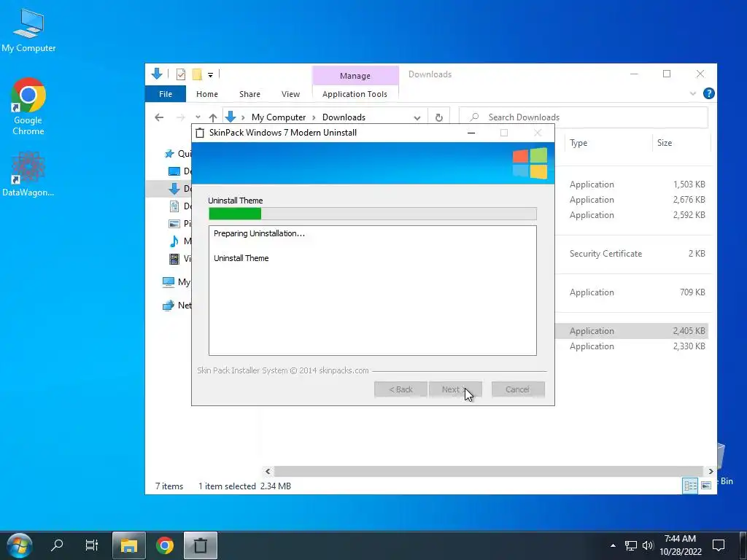Image resolution: width=747 pixels, height=560 pixels.
Task: Click the Start button on taskbar
Action: (x=19, y=545)
